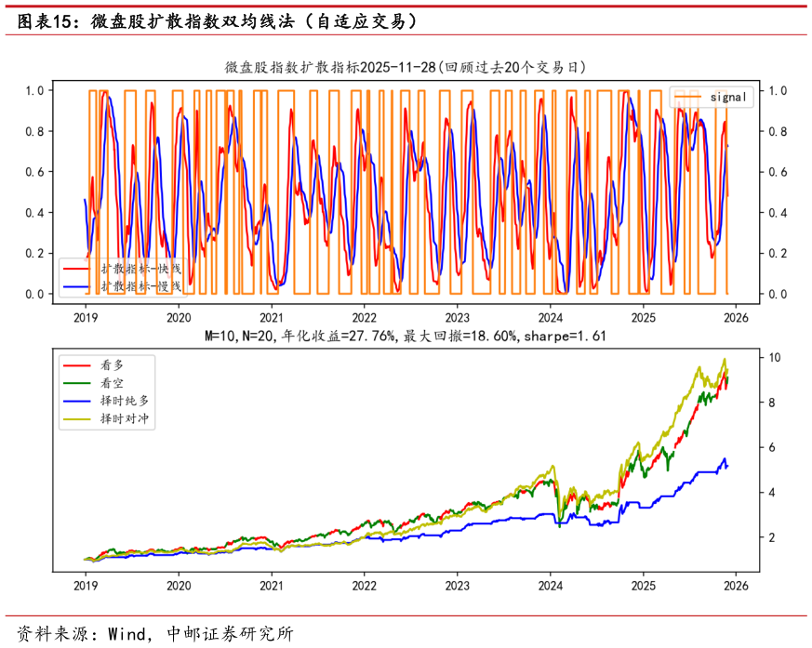Click the 2019 tick on upper chart x-axis
The width and height of the screenshot is (812, 648).
[x=86, y=315]
